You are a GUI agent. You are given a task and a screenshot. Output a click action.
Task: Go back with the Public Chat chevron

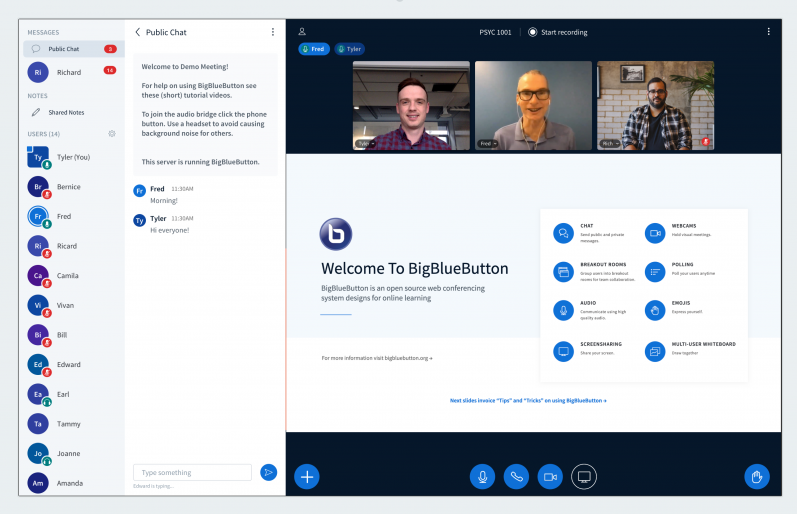(138, 32)
